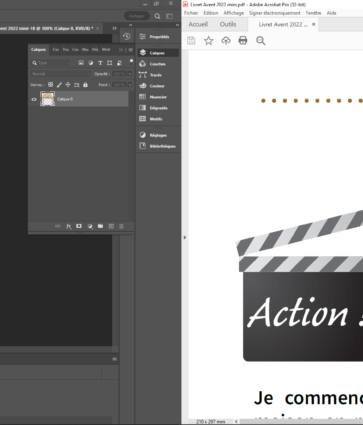Create a new layer in Calques panel
This screenshot has width=363, height=425.
coord(111,226)
